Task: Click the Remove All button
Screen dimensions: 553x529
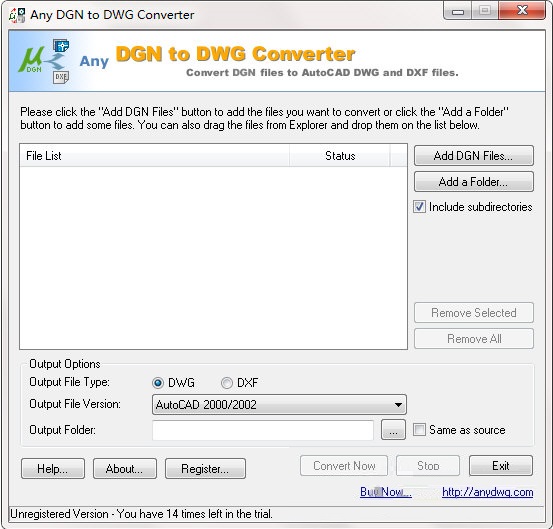Action: [x=474, y=339]
